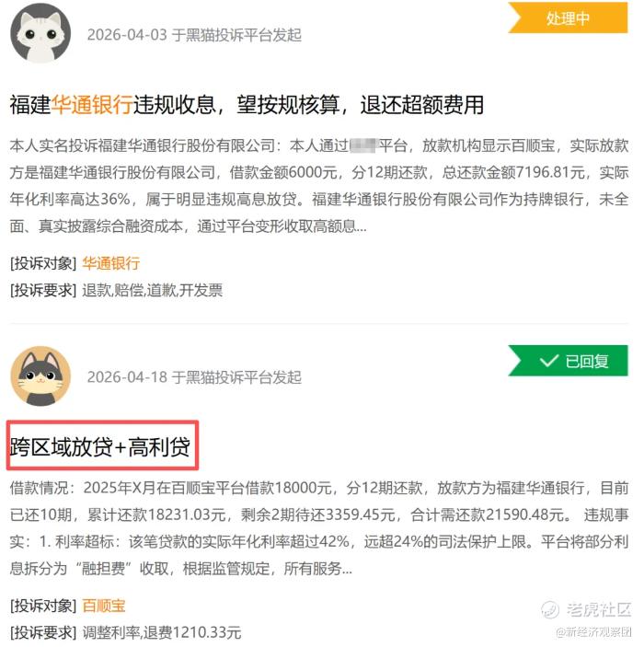Open the highlighted title 跨区域放贷+高利贷
Screen dimensions: 644x647
(x=100, y=447)
